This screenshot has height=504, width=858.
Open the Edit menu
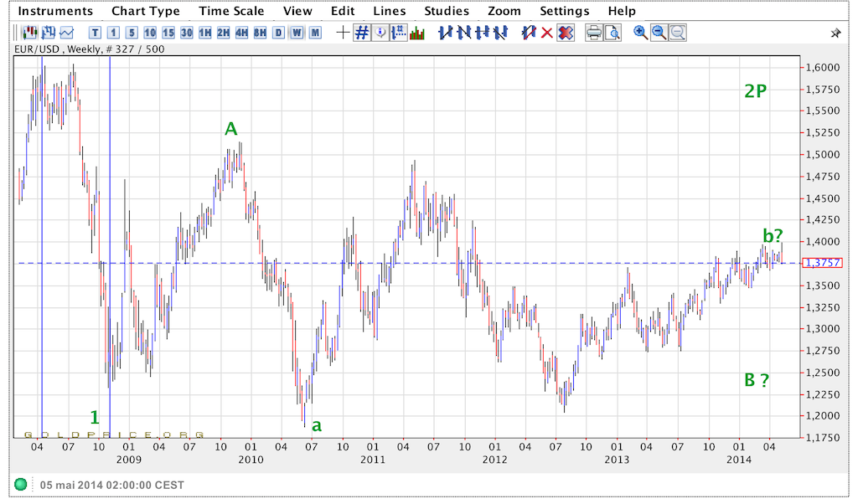point(343,11)
